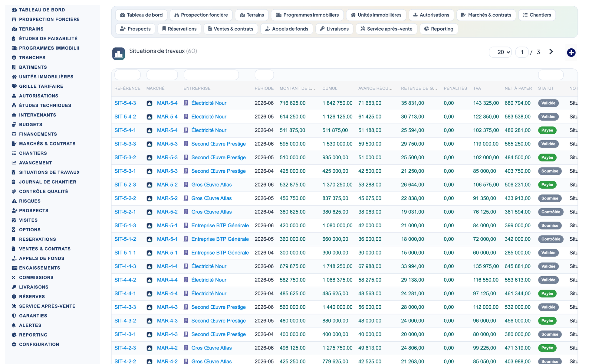Click the Situations de travaux header icon
The image size is (589, 364).
[119, 54]
